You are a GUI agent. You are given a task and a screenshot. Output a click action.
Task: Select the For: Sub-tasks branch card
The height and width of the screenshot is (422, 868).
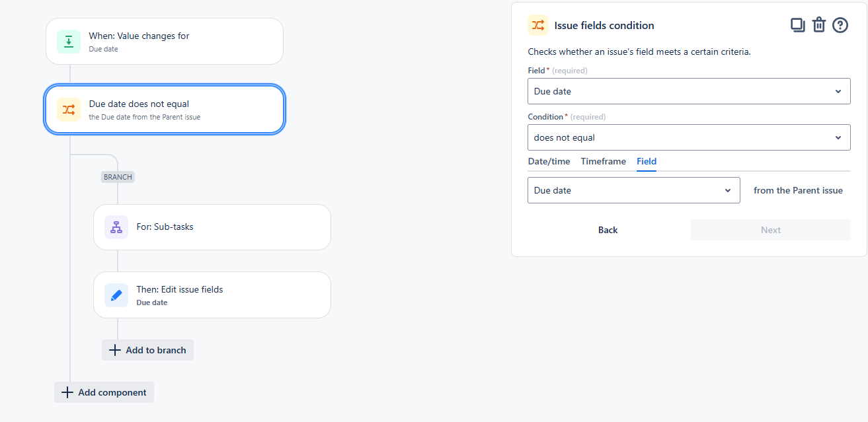pyautogui.click(x=212, y=227)
